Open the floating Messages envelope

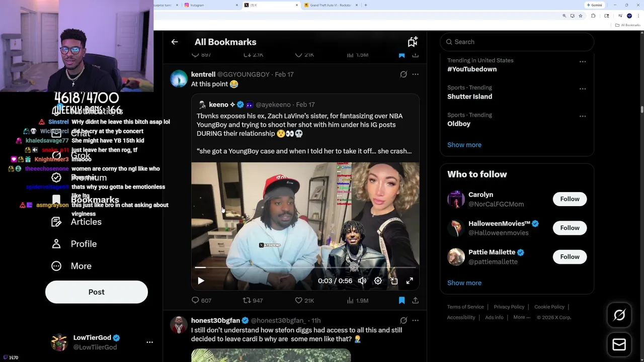coord(619,344)
